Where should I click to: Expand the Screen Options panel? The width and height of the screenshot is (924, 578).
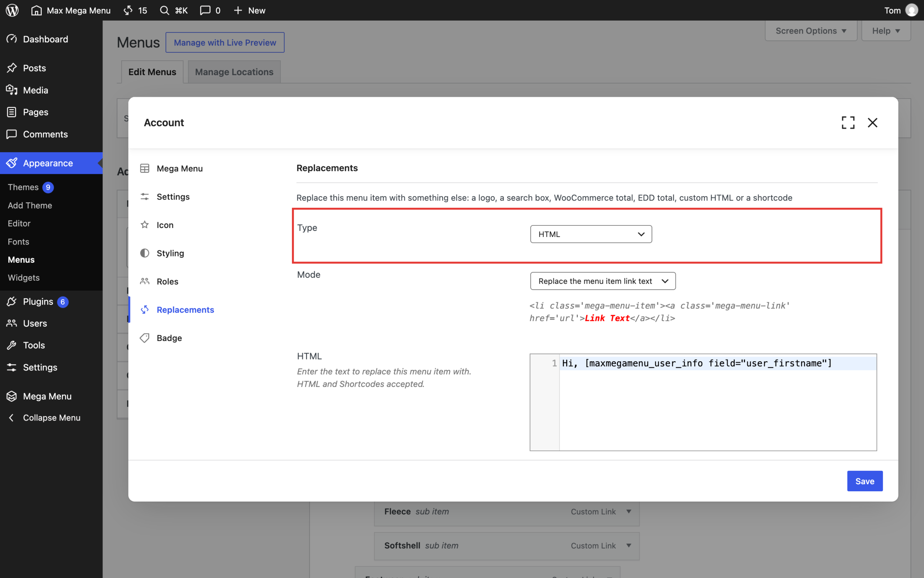click(x=811, y=31)
